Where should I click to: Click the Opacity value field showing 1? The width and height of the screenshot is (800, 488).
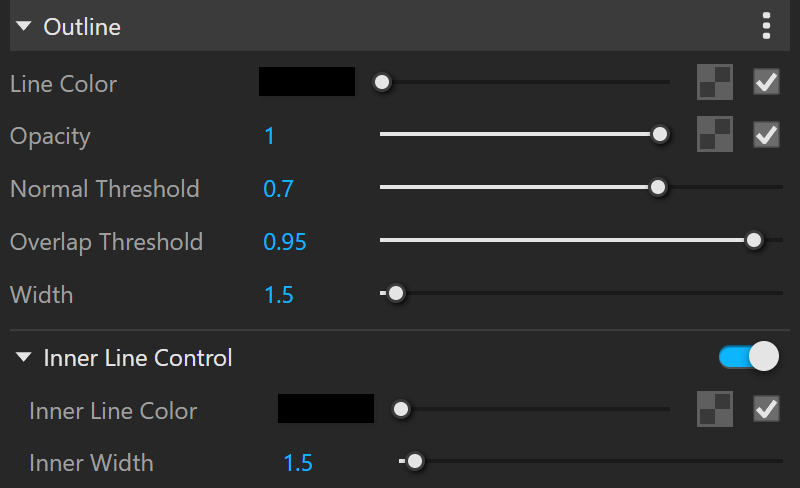coord(269,136)
